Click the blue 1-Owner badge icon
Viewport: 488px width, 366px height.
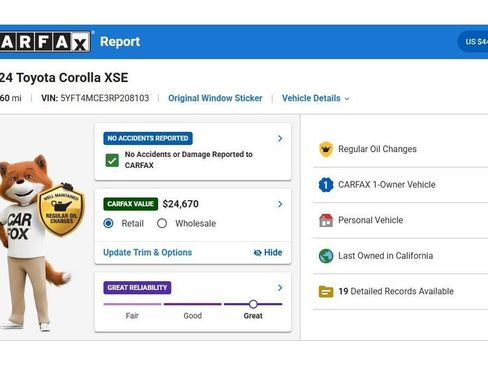coord(326,185)
